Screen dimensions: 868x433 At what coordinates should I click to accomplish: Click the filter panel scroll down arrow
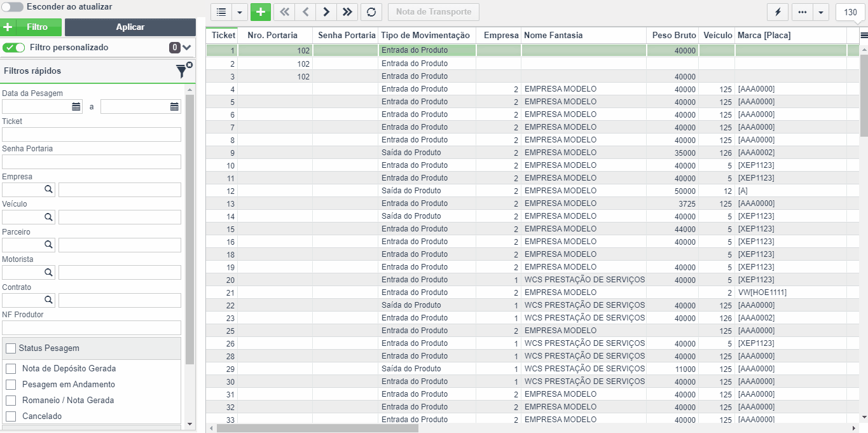point(189,423)
